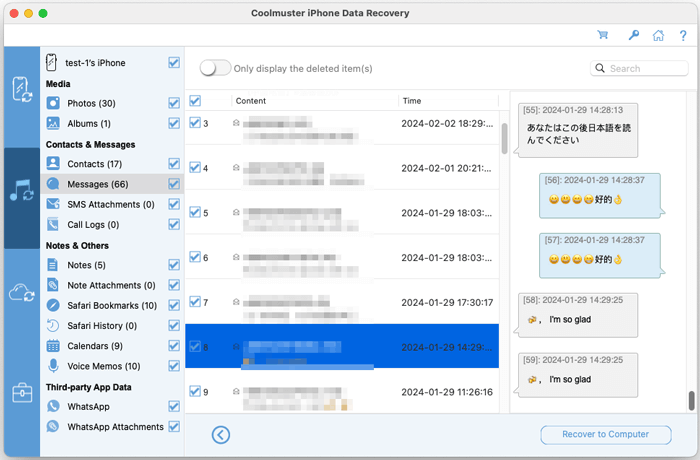Screen dimensions: 700x460
Task: Click the Notes category icon
Action: pyautogui.click(x=53, y=265)
